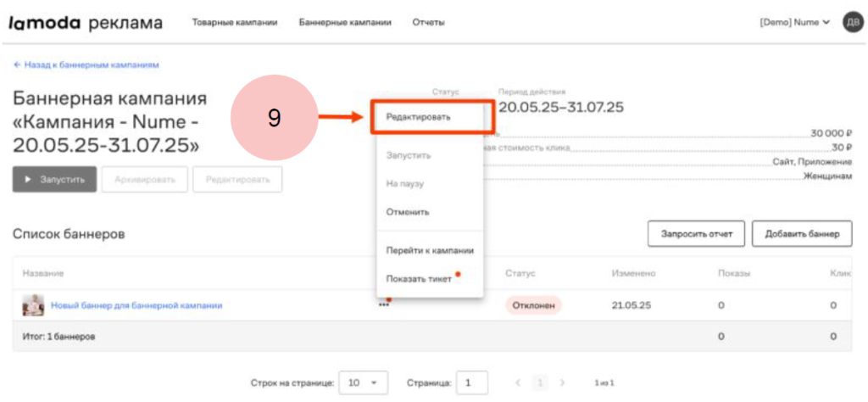This screenshot has width=868, height=402.
Task: Go to next page arrow
Action: [x=562, y=382]
